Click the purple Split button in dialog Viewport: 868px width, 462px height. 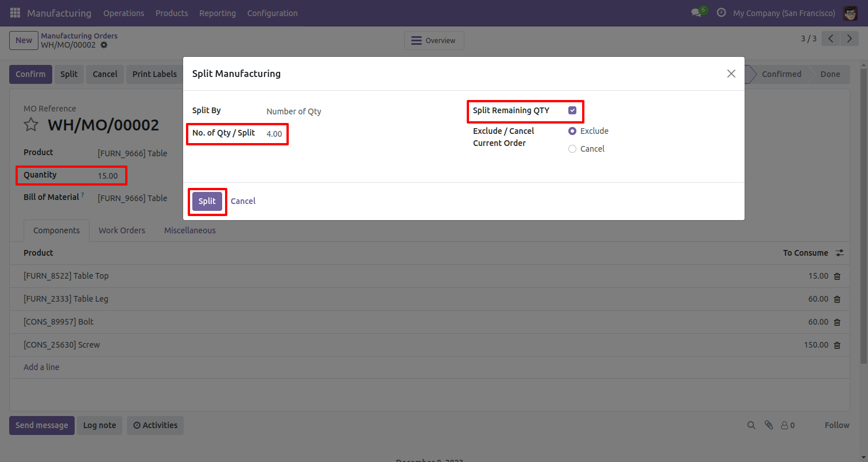[x=207, y=201]
